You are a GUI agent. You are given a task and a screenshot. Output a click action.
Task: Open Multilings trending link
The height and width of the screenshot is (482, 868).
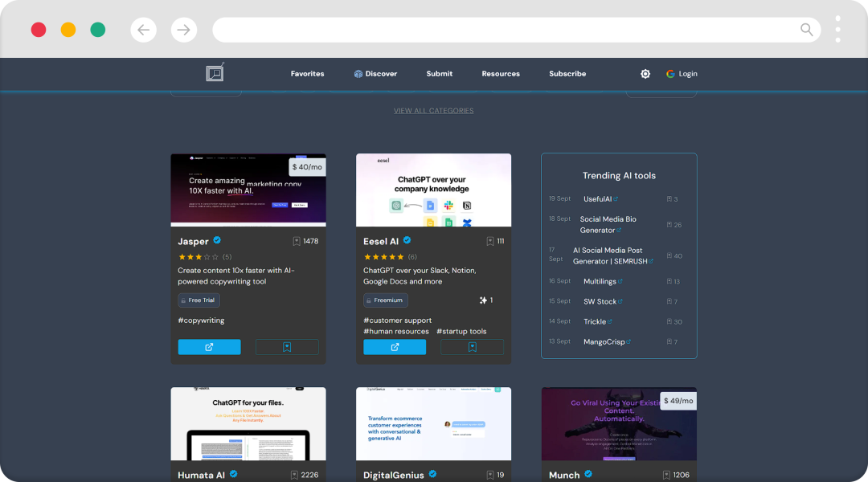point(603,281)
